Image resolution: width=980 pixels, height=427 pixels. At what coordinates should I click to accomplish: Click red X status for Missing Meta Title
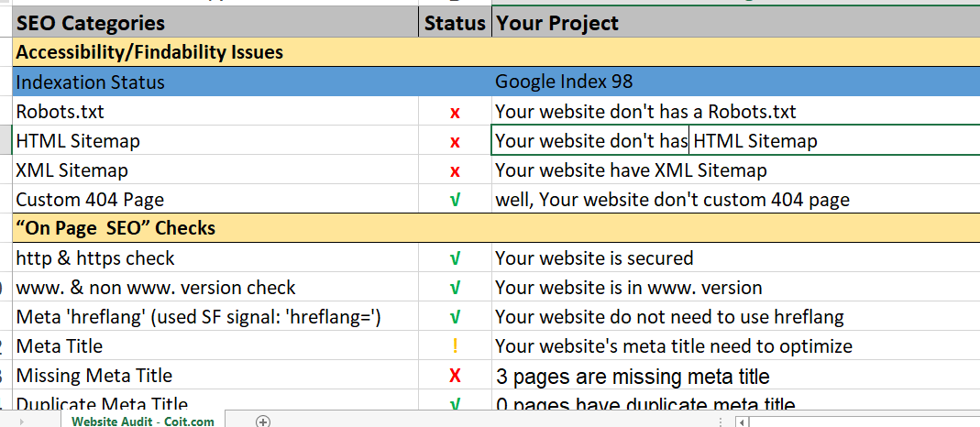coord(455,376)
